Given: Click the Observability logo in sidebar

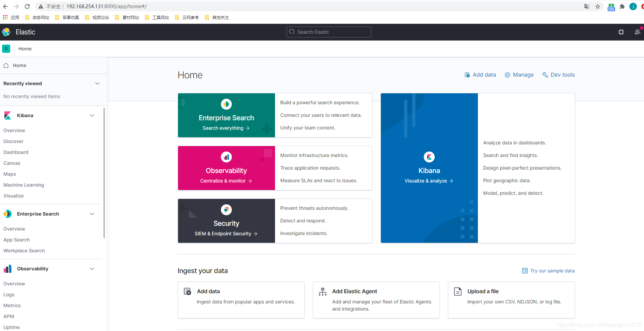Looking at the screenshot, I should (x=7, y=269).
